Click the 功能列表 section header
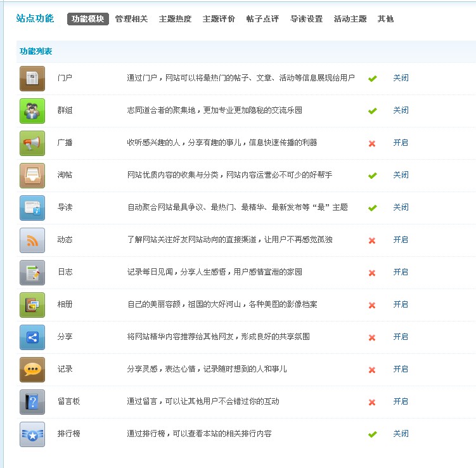 coord(36,51)
